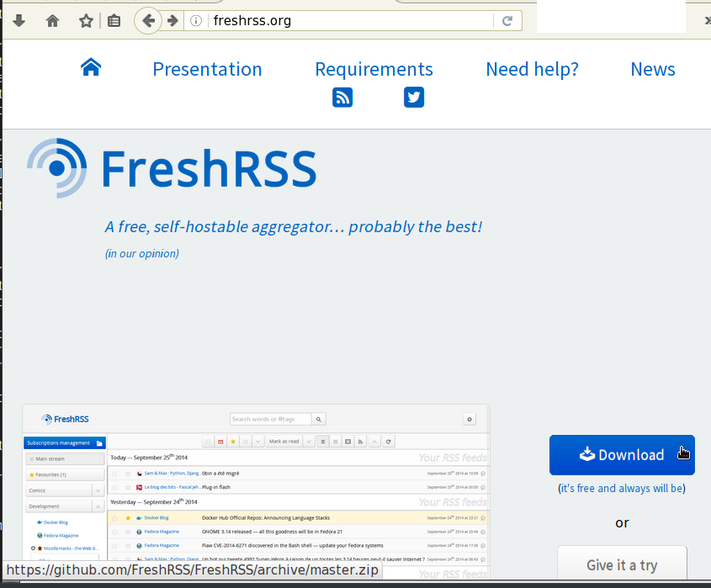This screenshot has width=711, height=588.
Task: Click the Give it a try button
Action: (622, 564)
